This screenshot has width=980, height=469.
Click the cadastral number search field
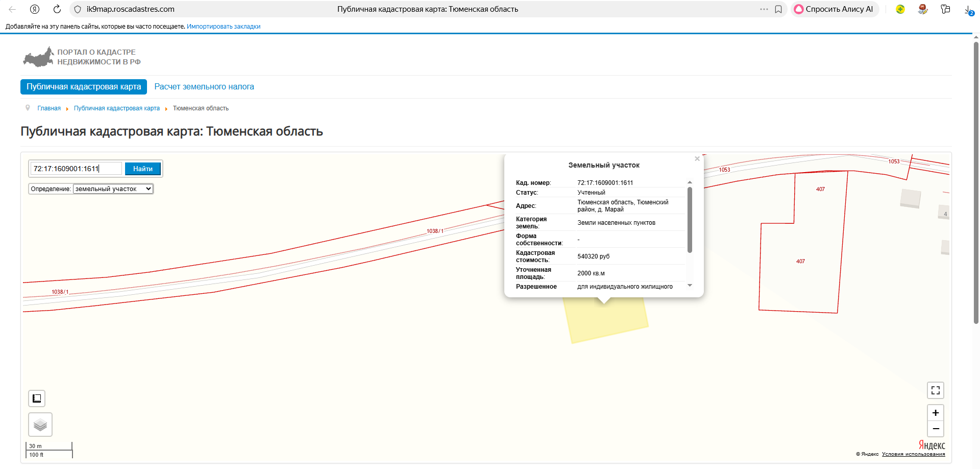[77, 169]
